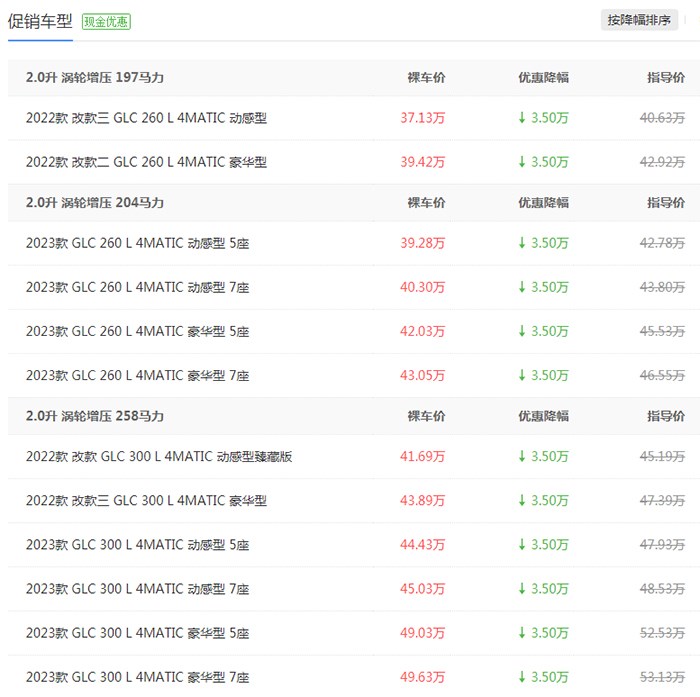Click the 现金优惠 green tag
Image resolution: width=700 pixels, height=697 pixels.
106,21
